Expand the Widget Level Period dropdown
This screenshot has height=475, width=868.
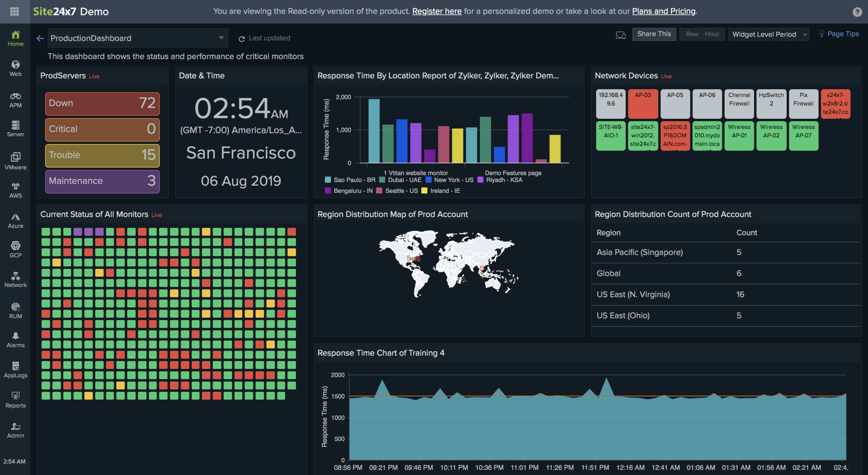[768, 34]
